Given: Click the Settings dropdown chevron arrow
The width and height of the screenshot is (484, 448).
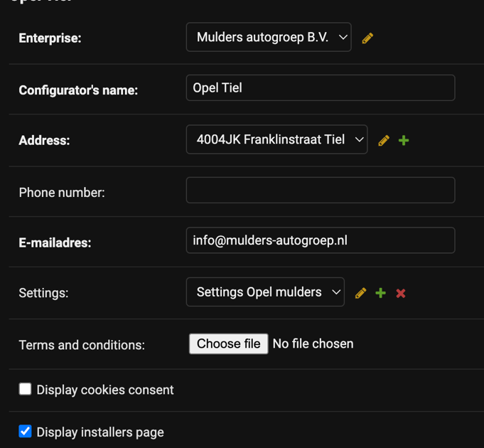Looking at the screenshot, I should 336,292.
